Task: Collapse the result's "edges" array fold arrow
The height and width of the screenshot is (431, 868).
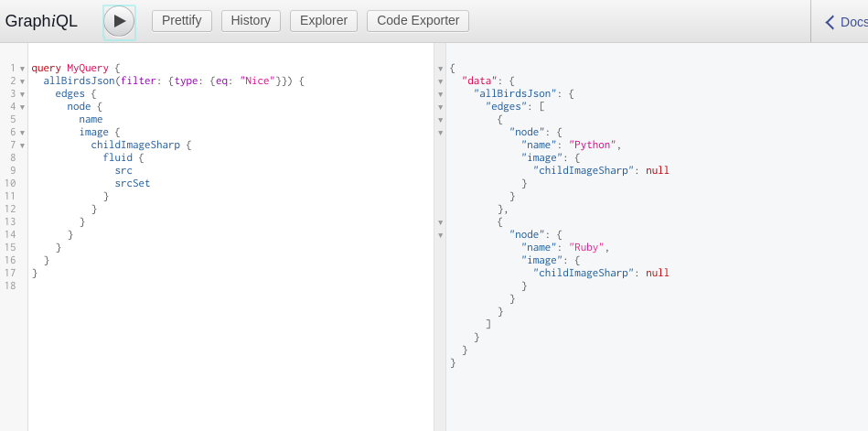Action: [441, 107]
